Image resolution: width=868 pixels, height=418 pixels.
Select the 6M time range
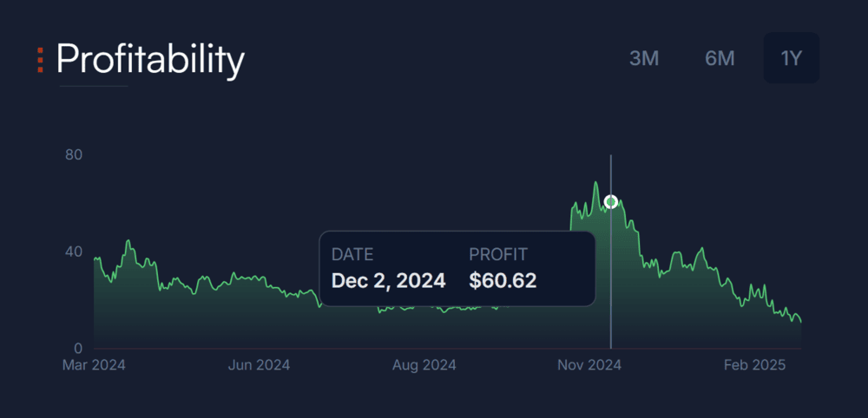tap(720, 58)
